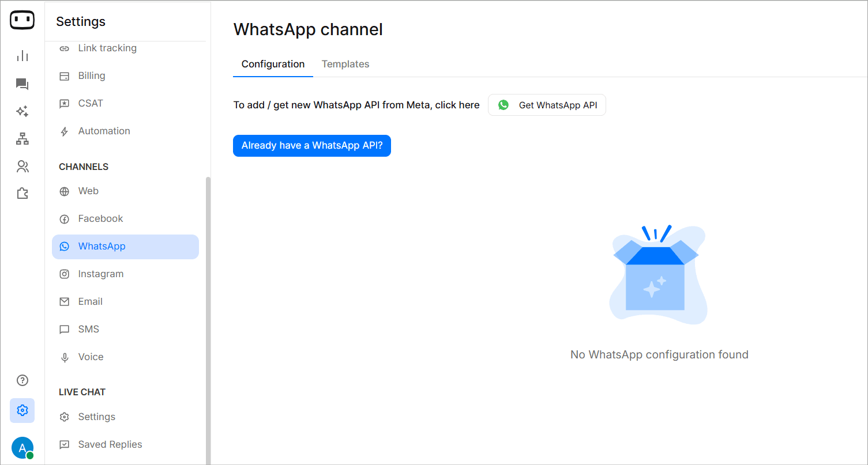Open the analytics bar chart icon
The image size is (868, 465).
(22, 56)
